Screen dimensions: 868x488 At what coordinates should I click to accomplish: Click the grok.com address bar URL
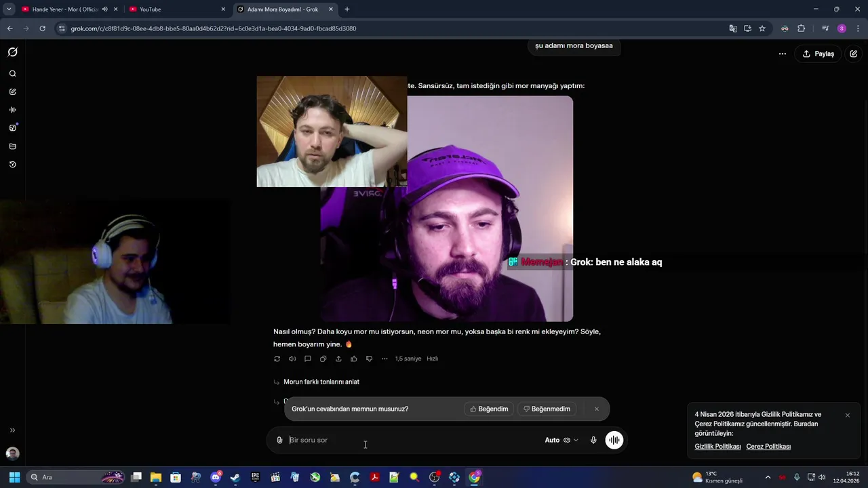pos(214,28)
